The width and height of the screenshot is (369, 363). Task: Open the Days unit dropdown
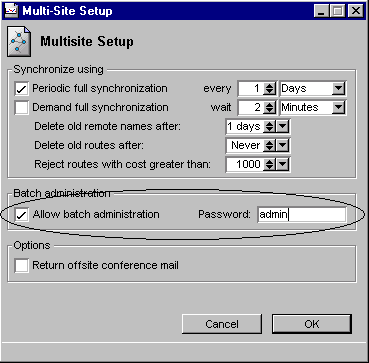pyautogui.click(x=338, y=89)
